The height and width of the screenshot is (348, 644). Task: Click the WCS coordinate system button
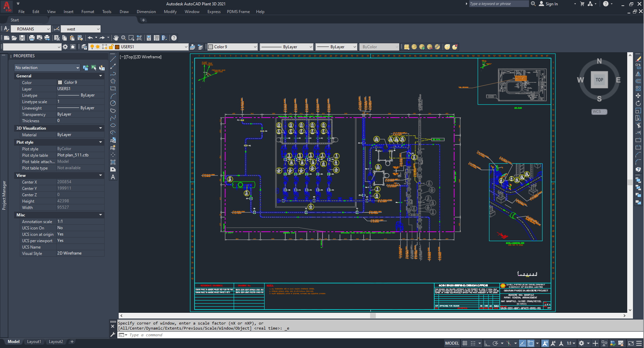point(599,112)
